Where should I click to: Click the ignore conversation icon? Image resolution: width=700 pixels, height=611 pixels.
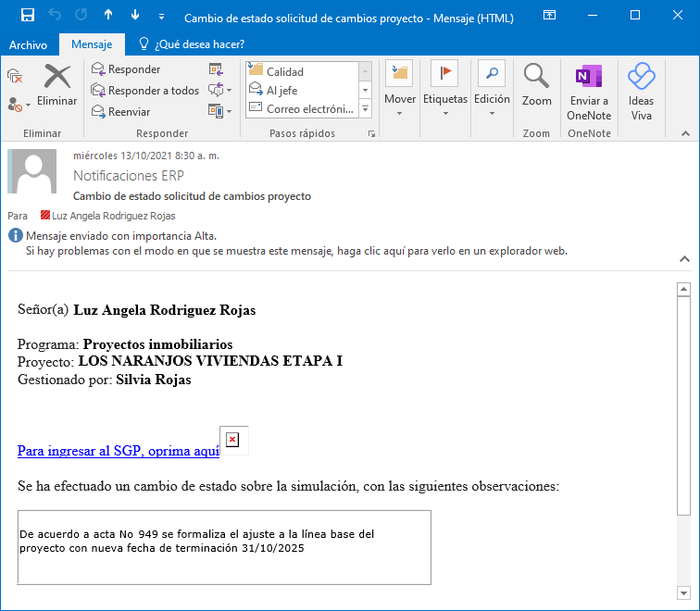click(15, 76)
